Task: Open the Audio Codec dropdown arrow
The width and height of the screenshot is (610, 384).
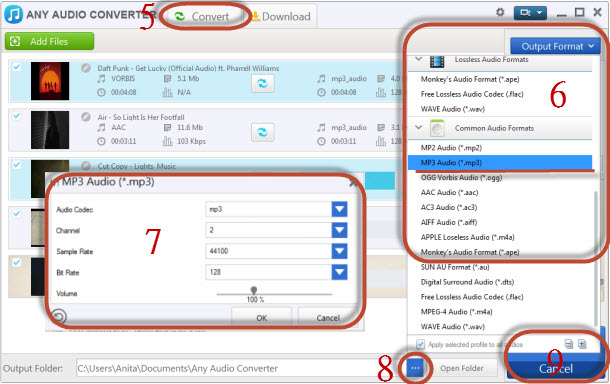Action: (340, 209)
